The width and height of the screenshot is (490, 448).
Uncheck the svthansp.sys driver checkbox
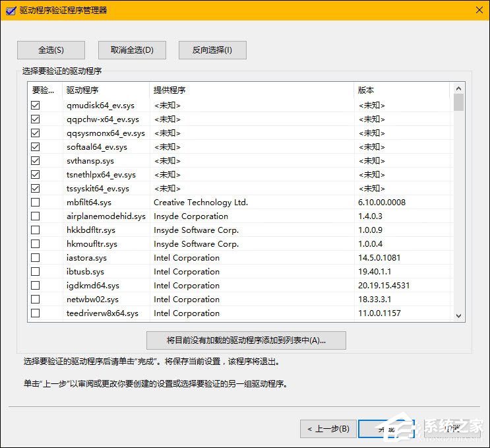tap(36, 161)
